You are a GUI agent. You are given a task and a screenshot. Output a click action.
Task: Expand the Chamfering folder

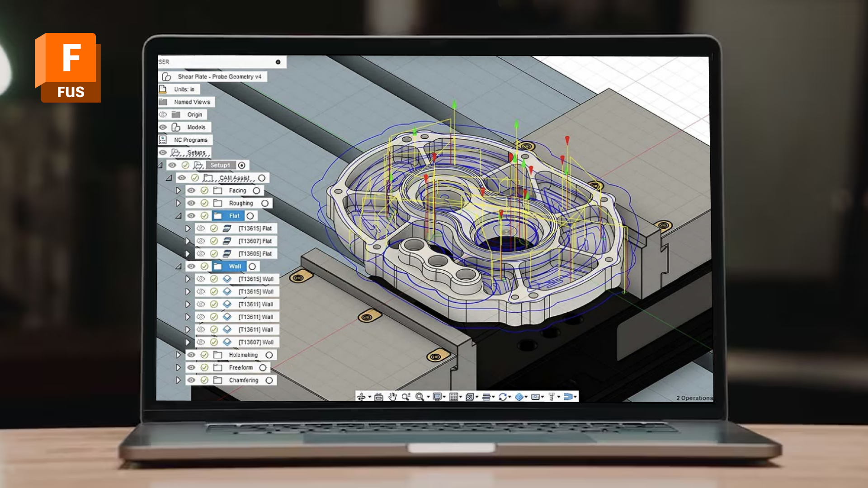(x=178, y=380)
